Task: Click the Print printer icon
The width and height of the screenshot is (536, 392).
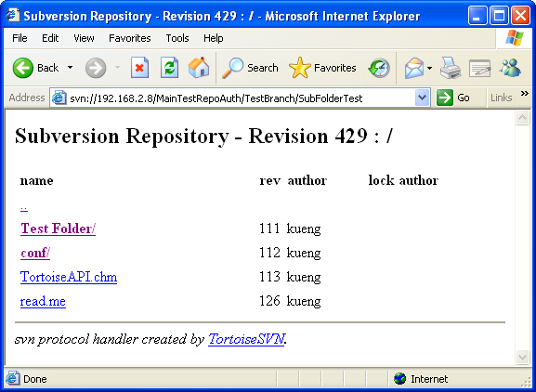Action: point(451,68)
